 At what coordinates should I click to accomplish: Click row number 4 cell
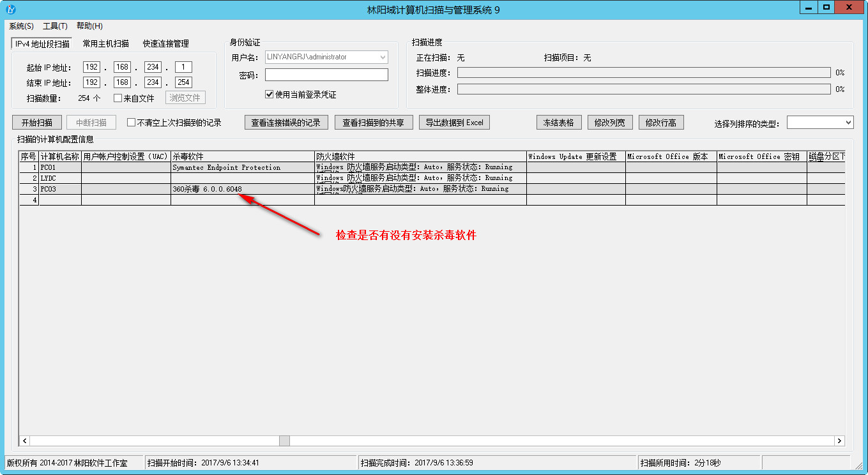click(x=29, y=200)
